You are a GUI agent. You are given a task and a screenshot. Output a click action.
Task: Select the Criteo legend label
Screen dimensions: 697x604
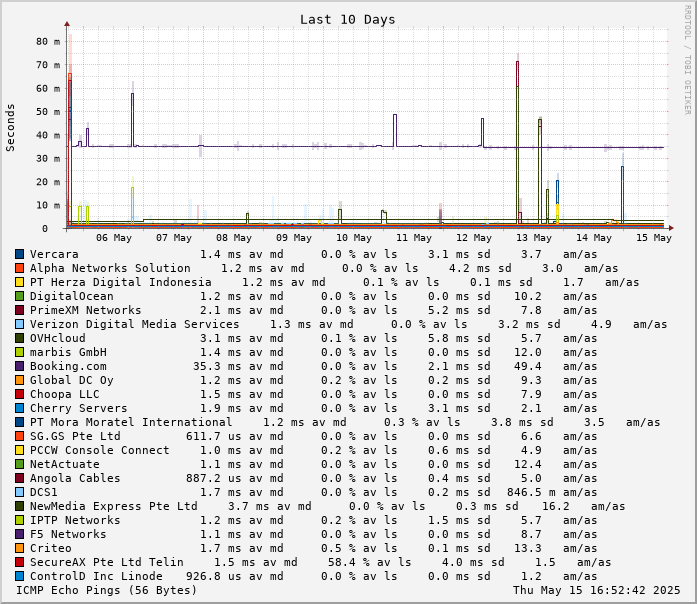[x=51, y=548]
